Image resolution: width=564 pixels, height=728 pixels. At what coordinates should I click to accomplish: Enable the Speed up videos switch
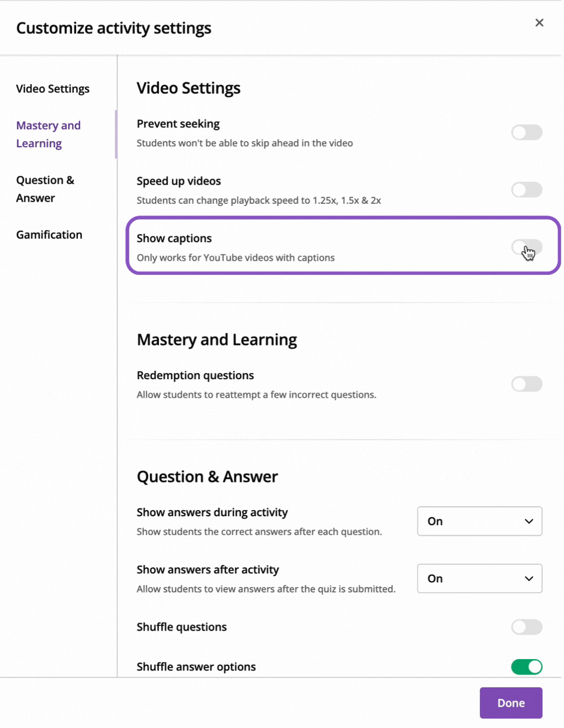(x=527, y=190)
